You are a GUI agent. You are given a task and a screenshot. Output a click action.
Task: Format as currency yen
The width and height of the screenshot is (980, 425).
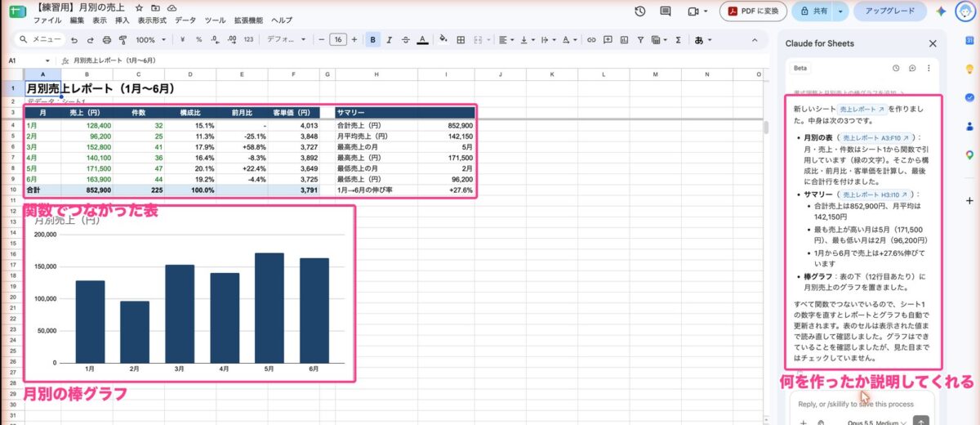[x=181, y=39]
